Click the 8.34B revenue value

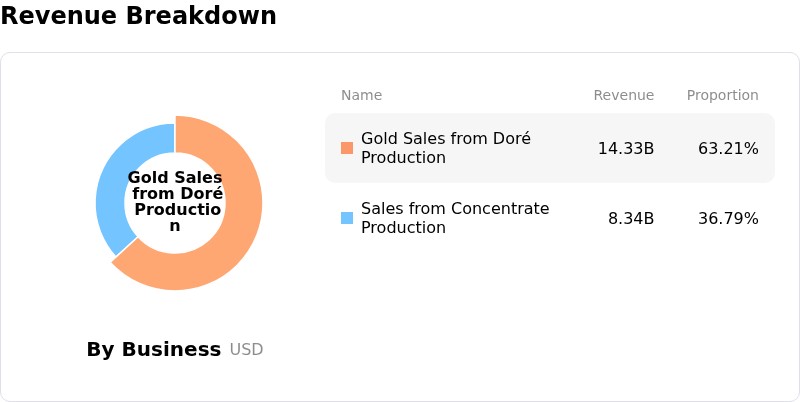pyautogui.click(x=631, y=218)
